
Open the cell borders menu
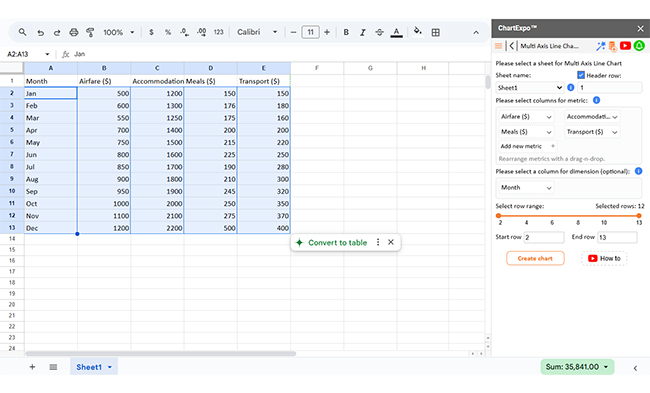[436, 32]
